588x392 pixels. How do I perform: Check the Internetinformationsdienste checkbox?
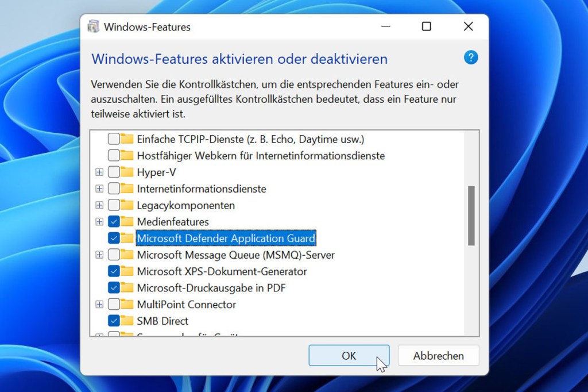coord(114,189)
